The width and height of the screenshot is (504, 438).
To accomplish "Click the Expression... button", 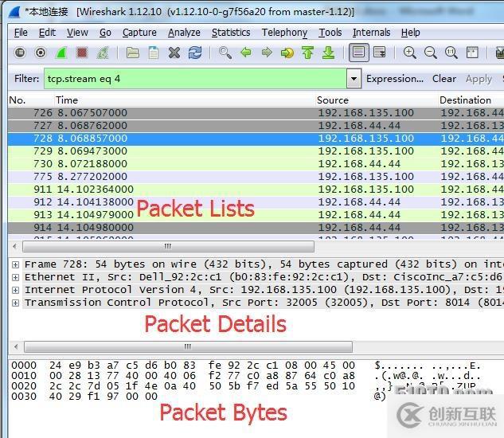I will coord(395,79).
